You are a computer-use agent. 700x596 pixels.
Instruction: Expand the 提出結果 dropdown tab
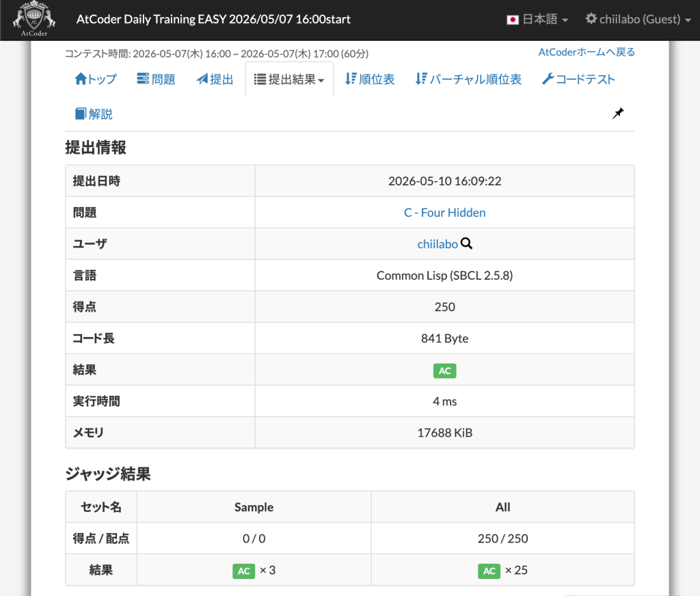click(x=289, y=79)
